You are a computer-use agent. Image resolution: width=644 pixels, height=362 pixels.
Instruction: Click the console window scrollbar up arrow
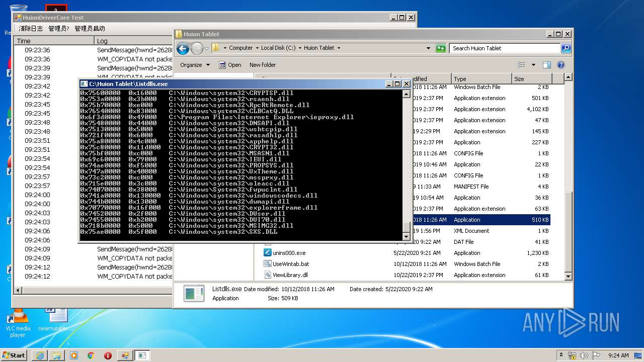pos(407,94)
